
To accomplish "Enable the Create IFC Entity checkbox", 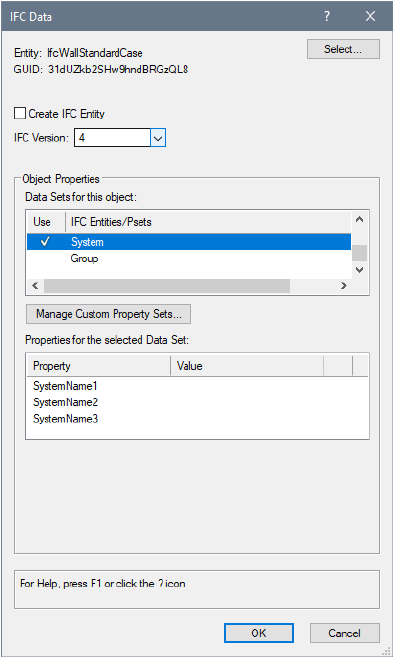I will pos(20,113).
